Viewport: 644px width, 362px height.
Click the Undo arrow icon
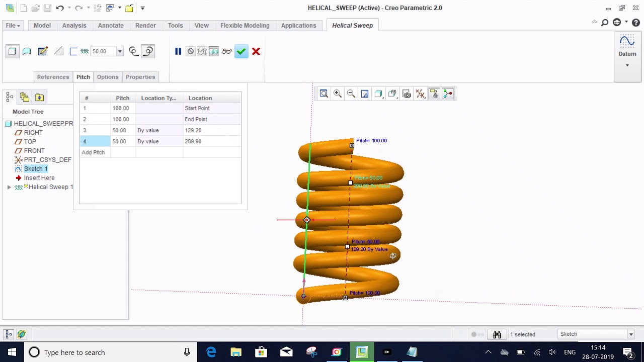(x=60, y=8)
